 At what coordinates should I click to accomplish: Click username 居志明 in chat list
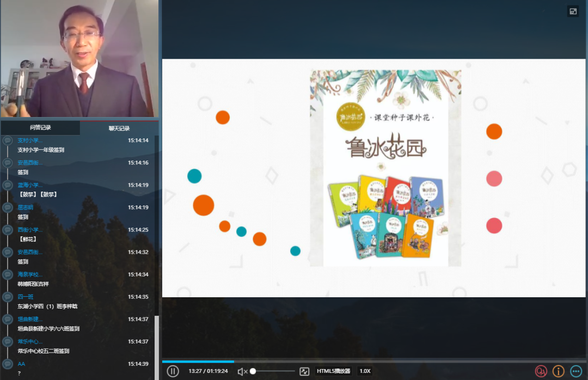click(26, 207)
